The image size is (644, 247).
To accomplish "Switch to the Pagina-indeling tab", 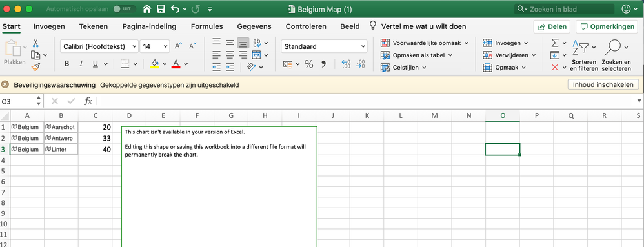I will (149, 26).
